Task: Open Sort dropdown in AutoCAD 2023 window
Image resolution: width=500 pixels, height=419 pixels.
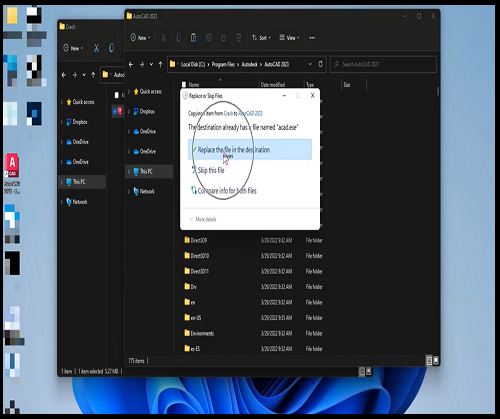Action: 261,38
